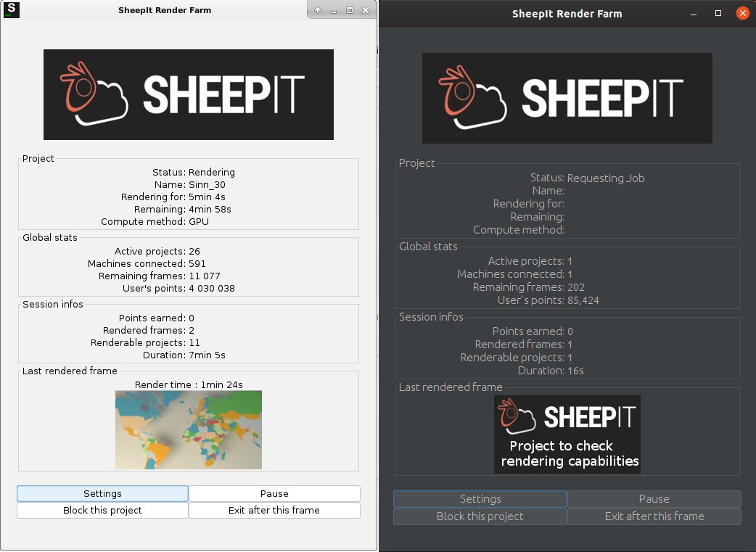The width and height of the screenshot is (756, 552).
Task: Click the 'Remaining: 4min 58s' value
Action: click(x=210, y=209)
